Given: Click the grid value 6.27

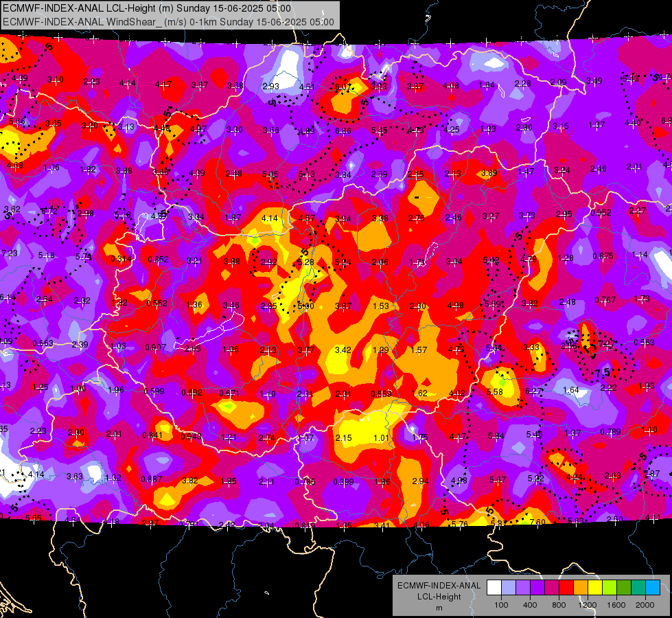Looking at the screenshot, I should click(x=533, y=391).
